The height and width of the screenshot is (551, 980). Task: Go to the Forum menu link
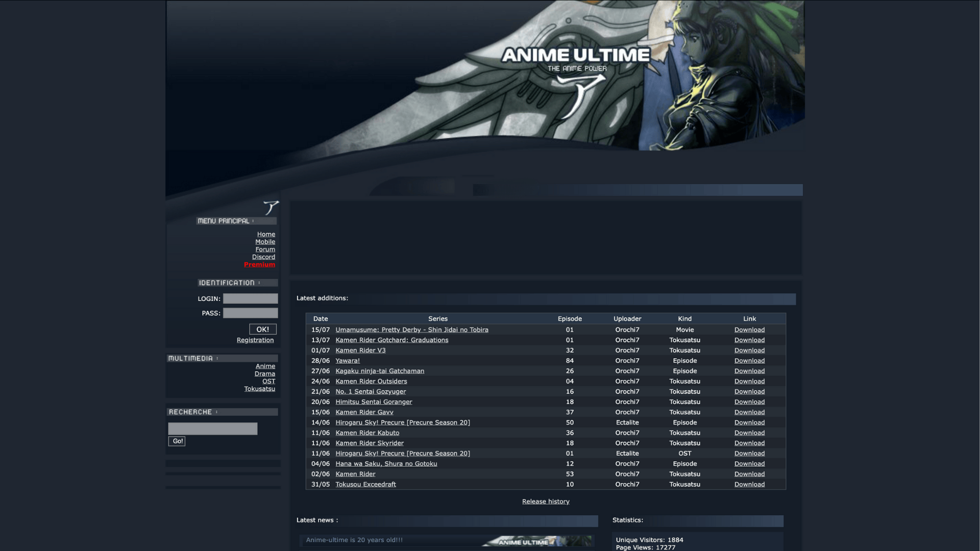265,249
